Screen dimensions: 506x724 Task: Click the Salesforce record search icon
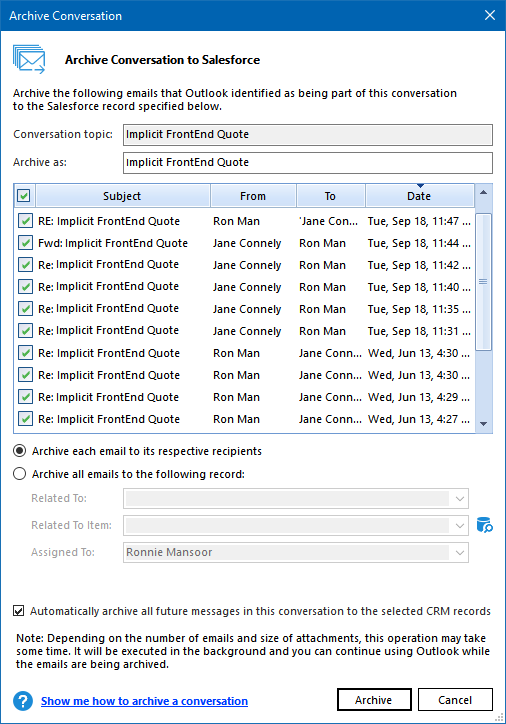pyautogui.click(x=484, y=525)
